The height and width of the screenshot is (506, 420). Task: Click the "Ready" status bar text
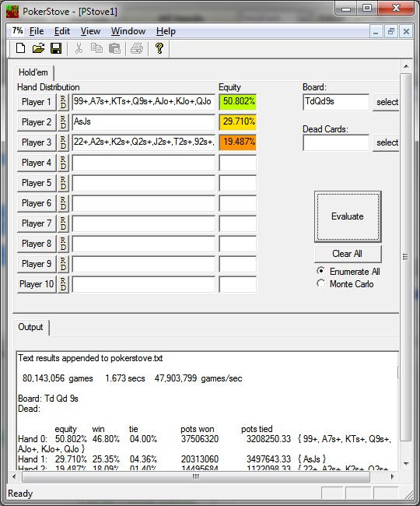(20, 494)
